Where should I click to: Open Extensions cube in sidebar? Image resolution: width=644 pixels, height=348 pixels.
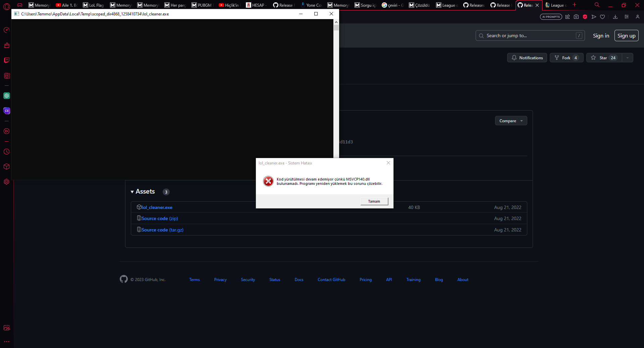coord(7,166)
